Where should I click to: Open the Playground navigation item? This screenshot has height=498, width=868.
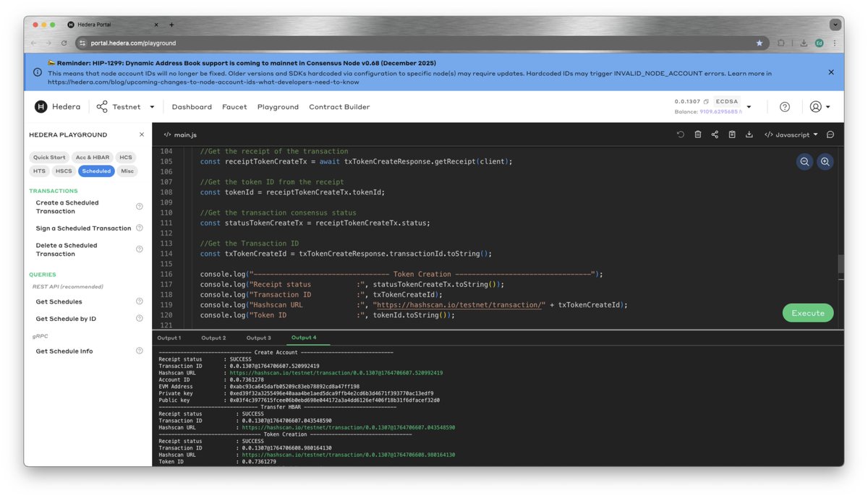tap(278, 107)
